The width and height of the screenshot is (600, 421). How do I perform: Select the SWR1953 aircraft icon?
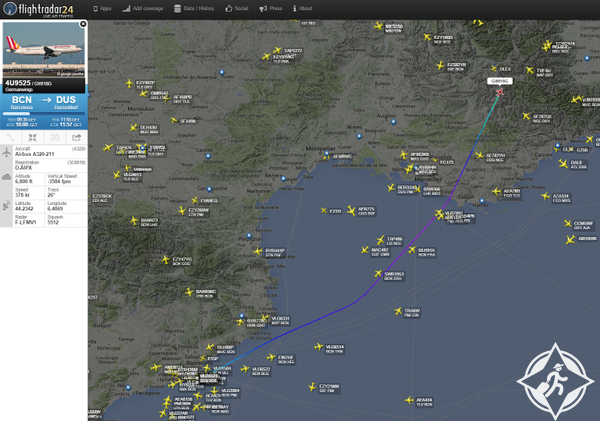pos(378,274)
